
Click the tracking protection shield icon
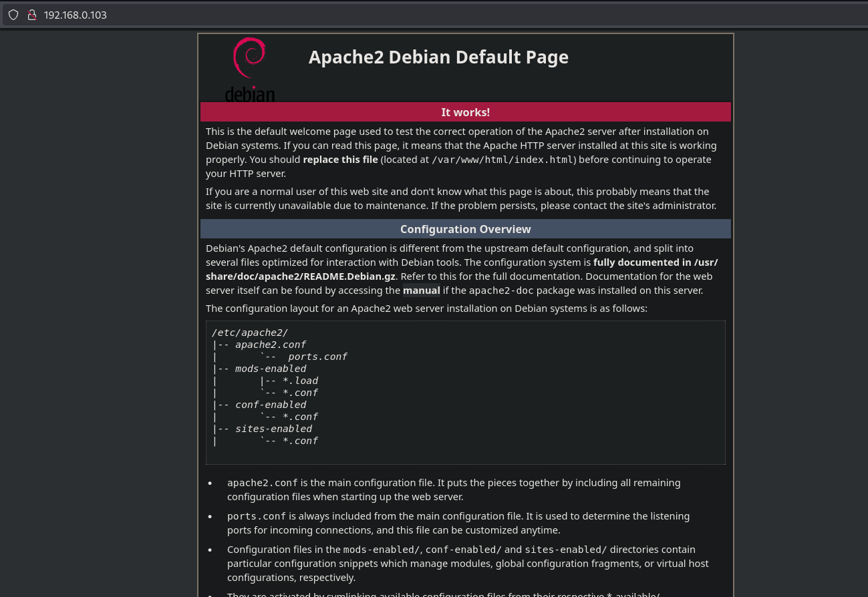coord(13,15)
